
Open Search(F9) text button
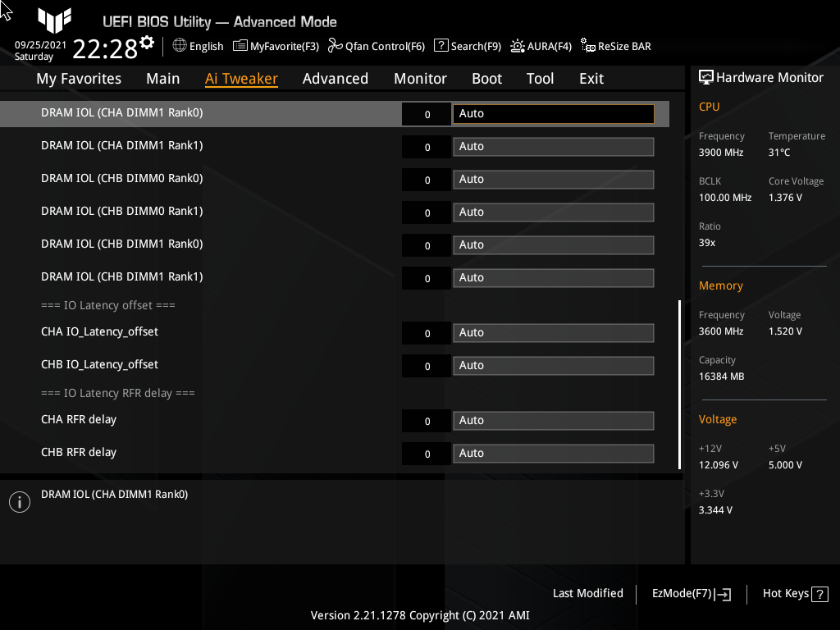coord(476,47)
